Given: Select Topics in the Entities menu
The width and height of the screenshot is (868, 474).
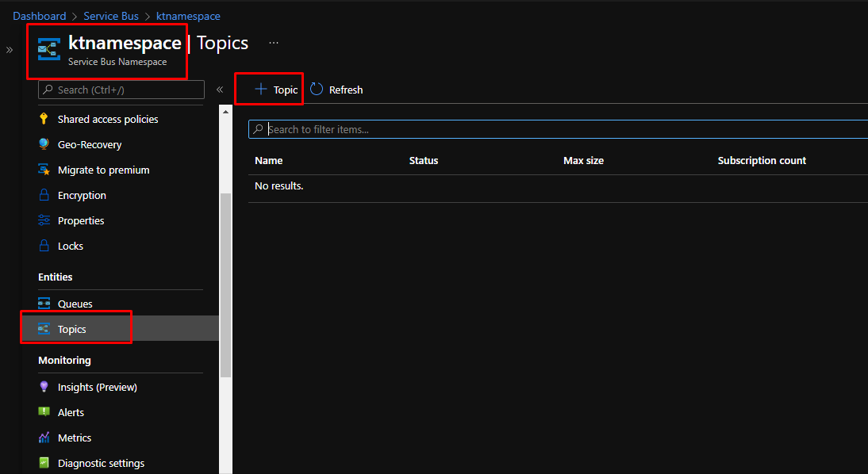Looking at the screenshot, I should 72,330.
